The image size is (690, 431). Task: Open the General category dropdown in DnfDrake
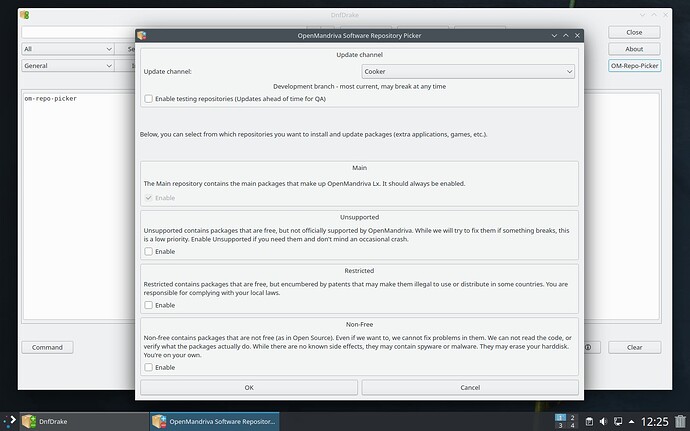[68, 66]
